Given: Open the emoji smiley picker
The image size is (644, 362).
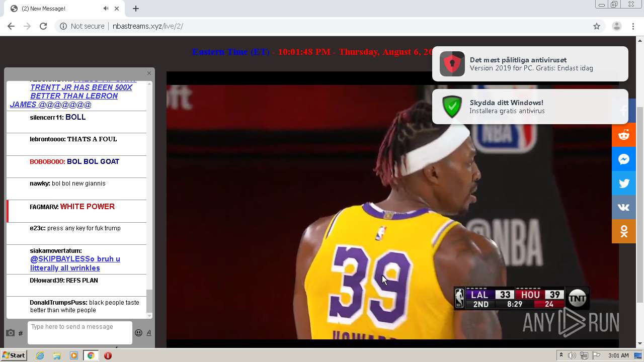Looking at the screenshot, I should (138, 333).
